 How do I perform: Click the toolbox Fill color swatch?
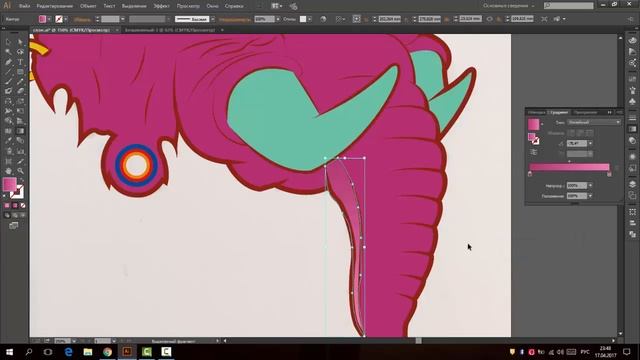[x=9, y=184]
